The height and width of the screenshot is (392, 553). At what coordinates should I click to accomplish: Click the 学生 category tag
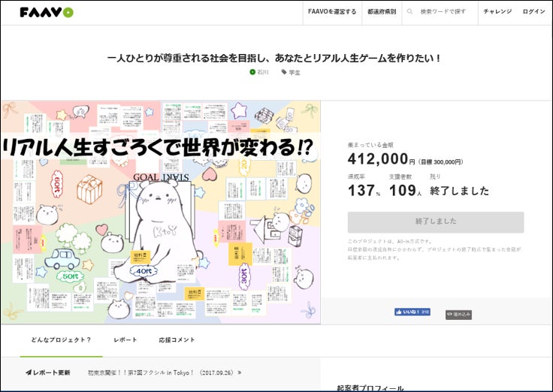[x=291, y=72]
